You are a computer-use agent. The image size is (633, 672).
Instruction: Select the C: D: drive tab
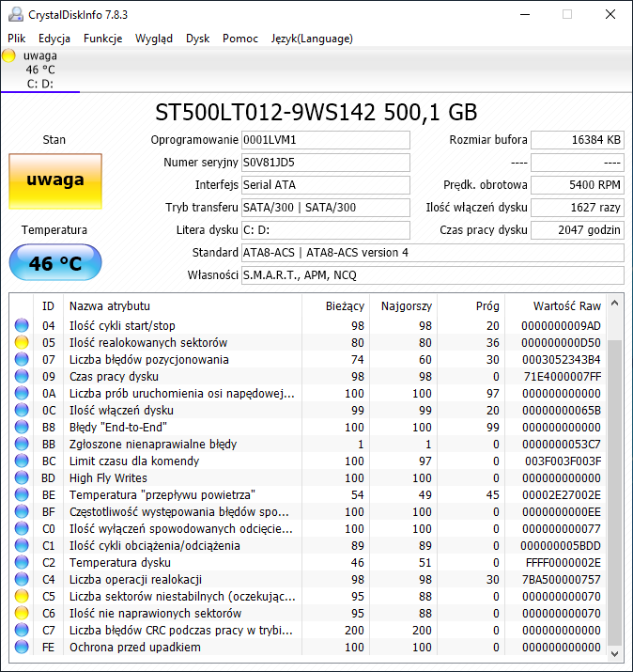point(40,70)
